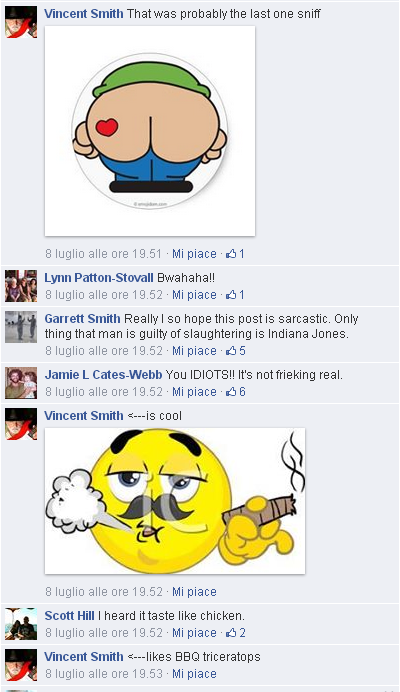Screen dimensions: 400x692
Task: Open Garrett Smith's profile name link
Action: [x=82, y=319]
